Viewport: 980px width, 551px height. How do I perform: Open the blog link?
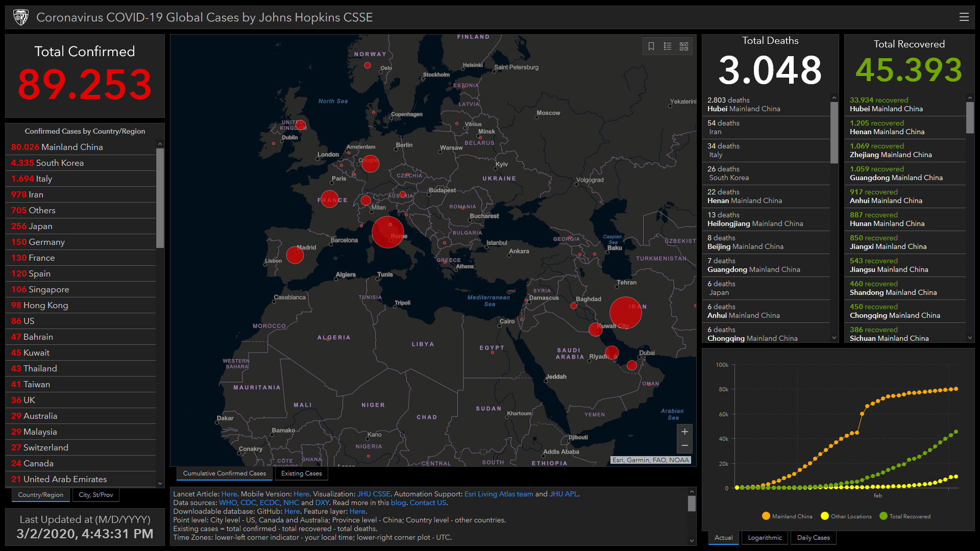pos(398,503)
